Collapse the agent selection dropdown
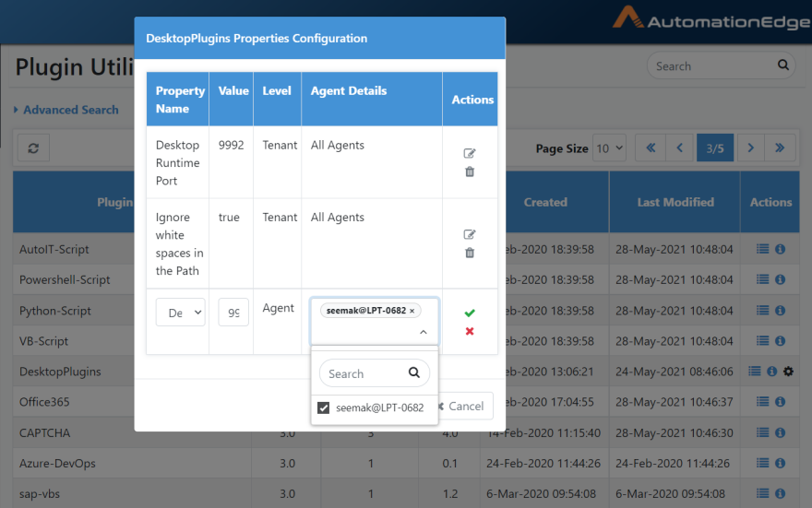 (424, 332)
